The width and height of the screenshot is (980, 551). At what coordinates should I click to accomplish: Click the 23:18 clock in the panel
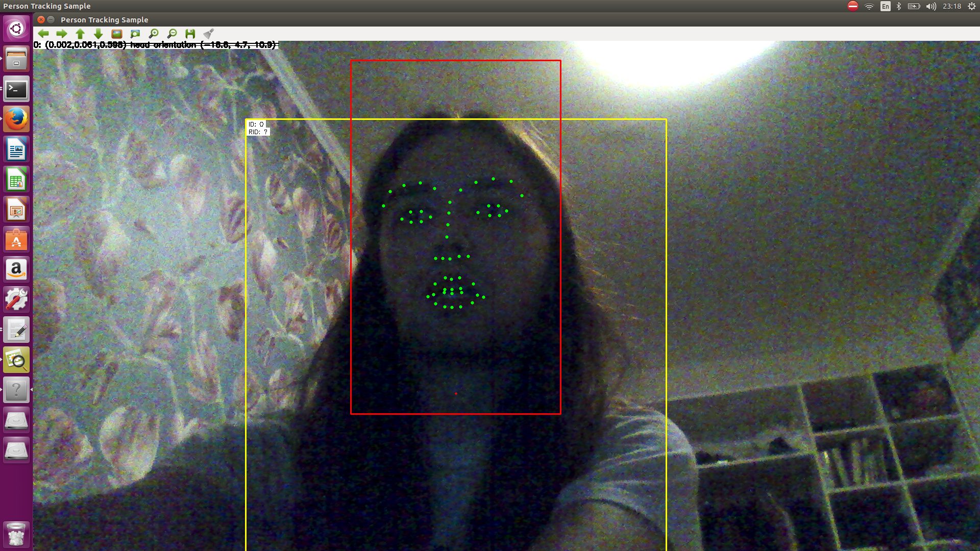(952, 6)
